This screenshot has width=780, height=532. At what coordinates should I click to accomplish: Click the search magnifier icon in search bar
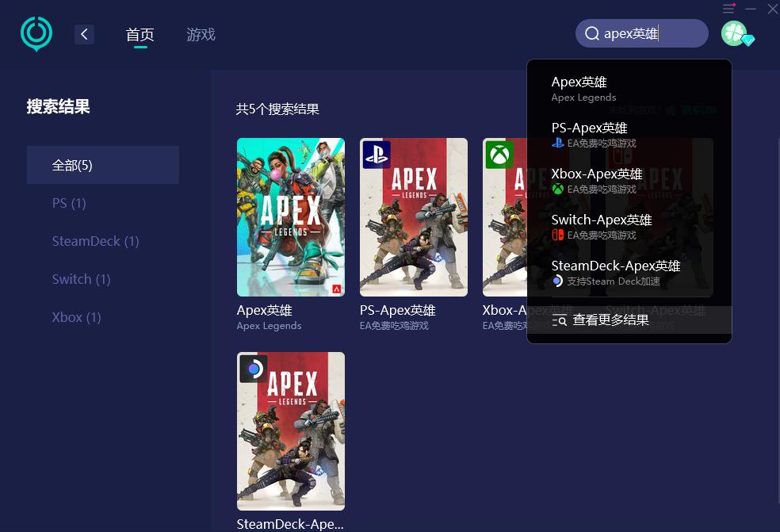click(592, 33)
